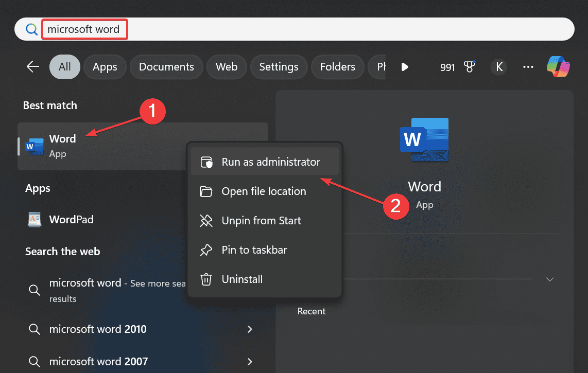Switch to the Web filter tab

coord(227,67)
